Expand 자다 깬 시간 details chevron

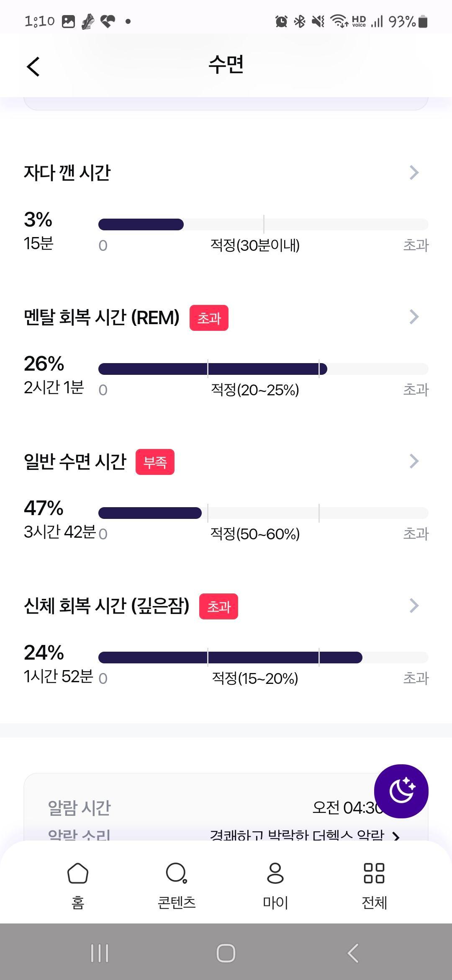coord(414,173)
